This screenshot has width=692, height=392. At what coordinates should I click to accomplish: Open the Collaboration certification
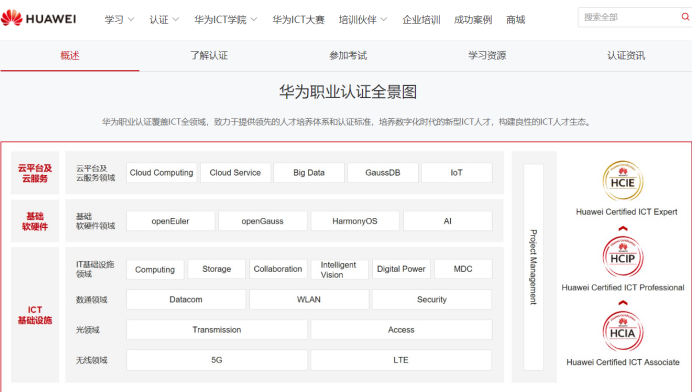click(x=278, y=269)
